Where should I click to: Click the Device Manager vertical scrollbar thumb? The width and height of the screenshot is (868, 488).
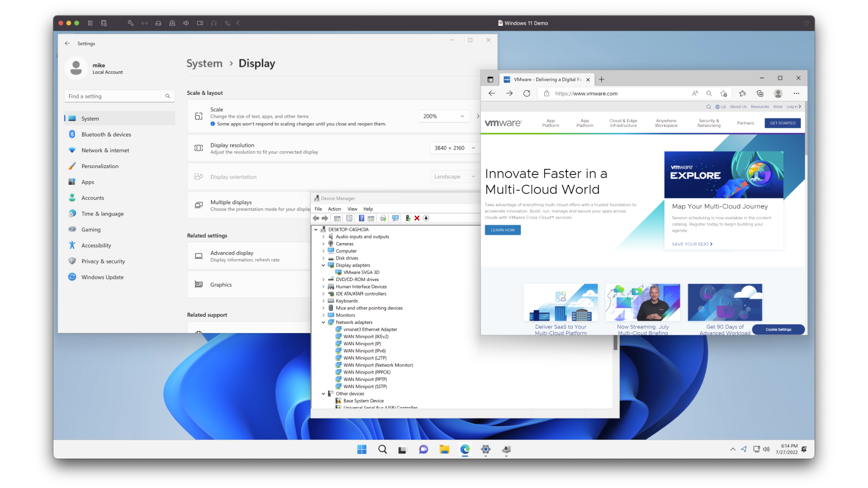615,343
